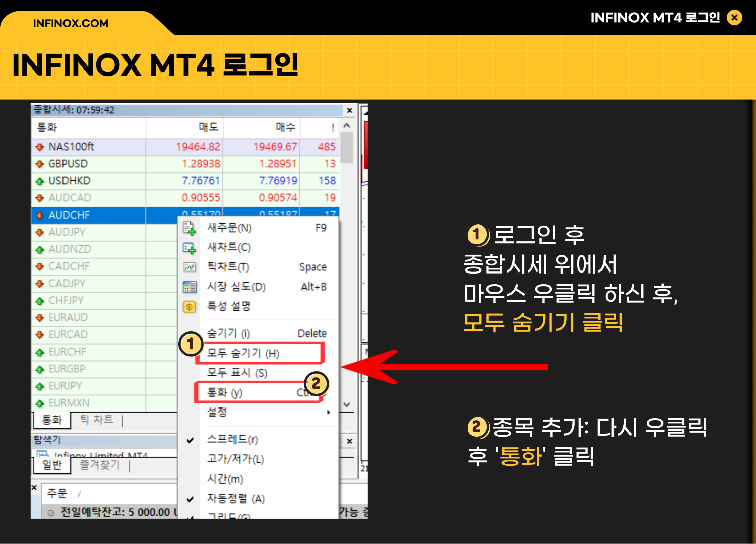The image size is (756, 544).
Task: Click the 7.76761 bid price
Action: [x=201, y=181]
